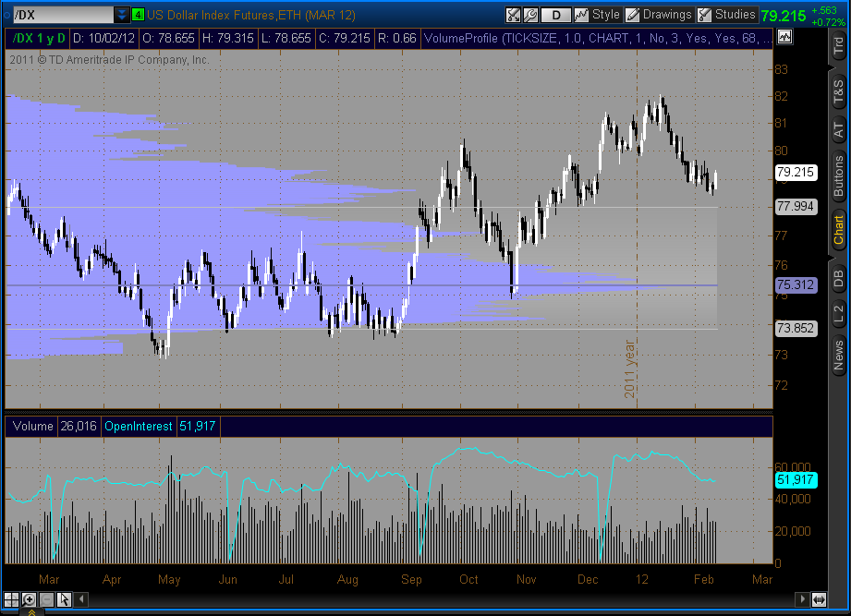Click the zoom out magnifier icon
851x616 pixels.
[46, 599]
